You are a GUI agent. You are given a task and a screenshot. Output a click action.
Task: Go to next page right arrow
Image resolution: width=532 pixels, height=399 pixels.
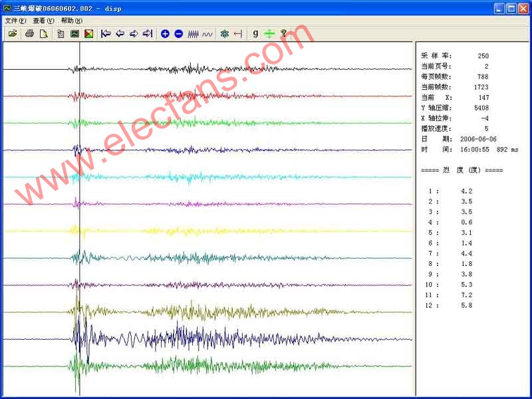click(134, 33)
